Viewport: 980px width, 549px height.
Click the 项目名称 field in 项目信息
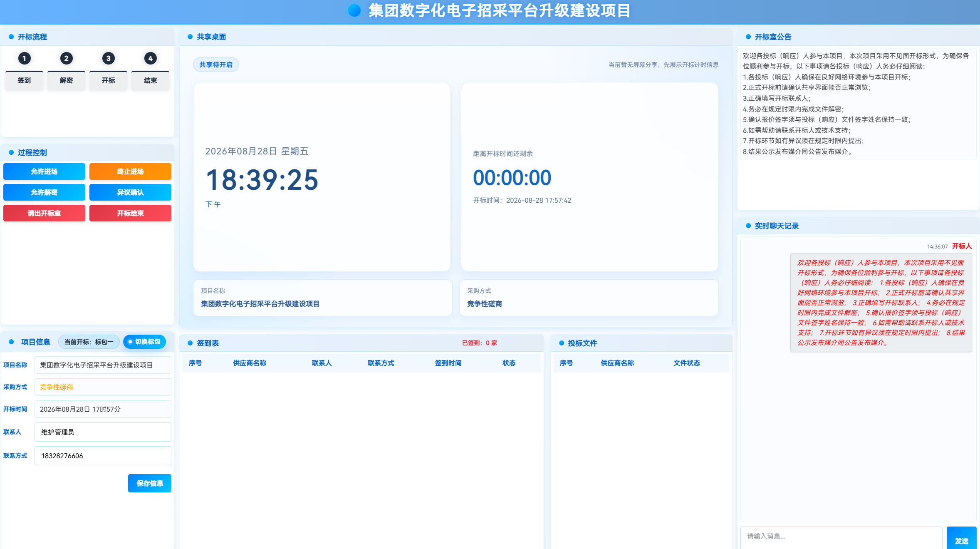[x=103, y=365]
